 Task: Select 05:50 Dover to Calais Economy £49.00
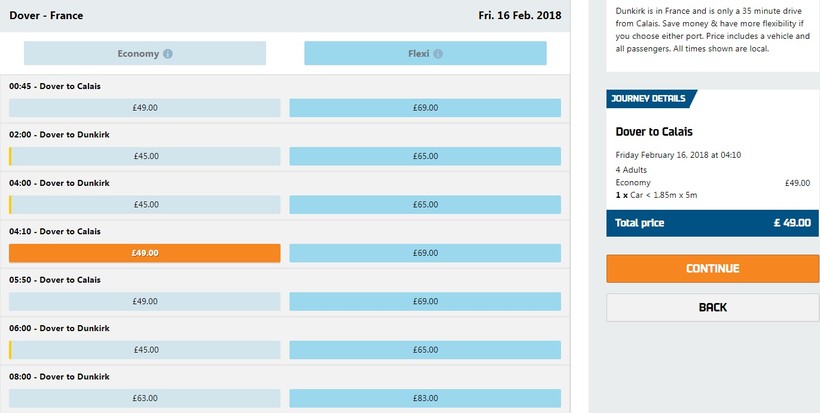click(x=145, y=301)
